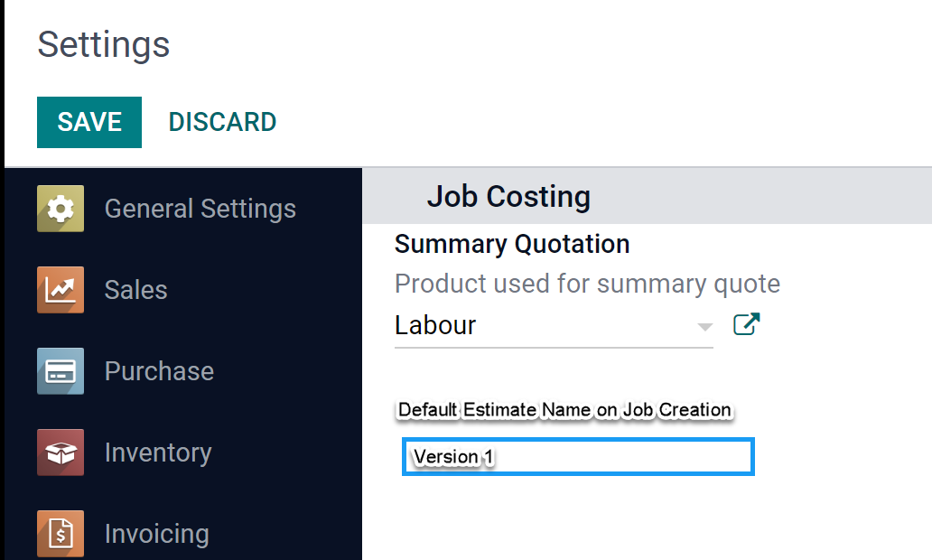The width and height of the screenshot is (932, 560).
Task: Expand the Labour product dropdown arrow
Action: click(x=705, y=327)
